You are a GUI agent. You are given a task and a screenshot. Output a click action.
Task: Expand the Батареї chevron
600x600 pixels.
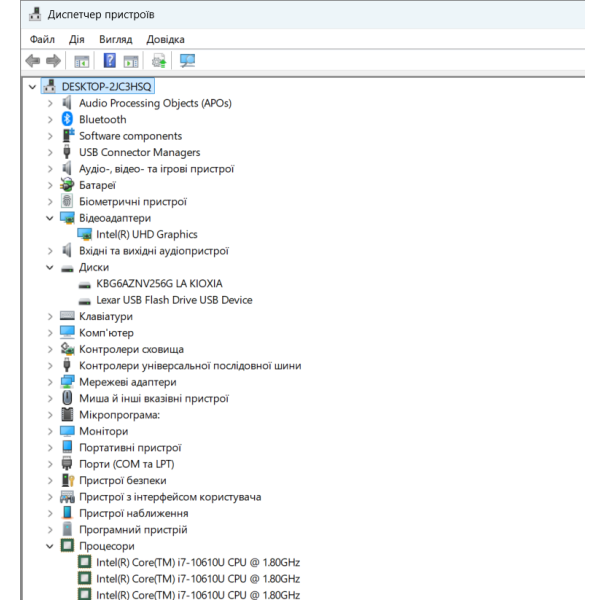pyautogui.click(x=50, y=186)
